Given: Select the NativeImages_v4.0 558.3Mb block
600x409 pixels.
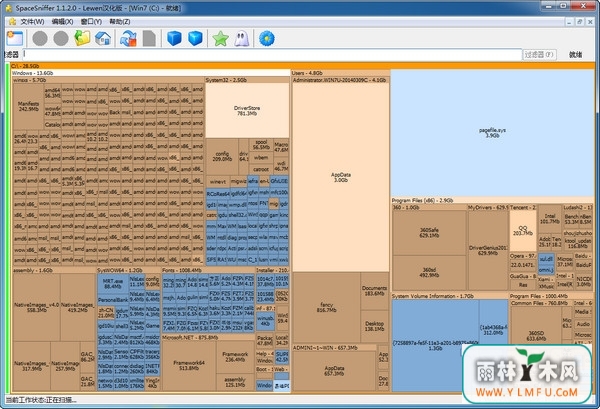Looking at the screenshot, I should pos(37,307).
